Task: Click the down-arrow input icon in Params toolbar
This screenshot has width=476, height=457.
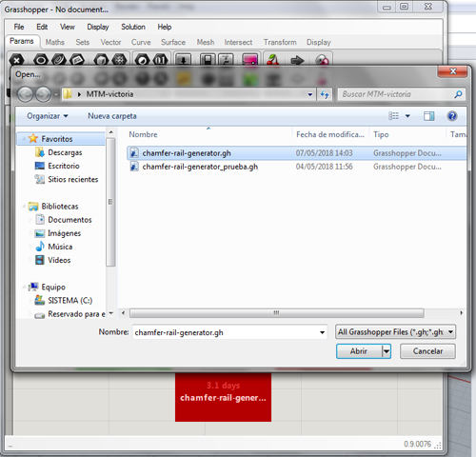Action: pos(183,60)
